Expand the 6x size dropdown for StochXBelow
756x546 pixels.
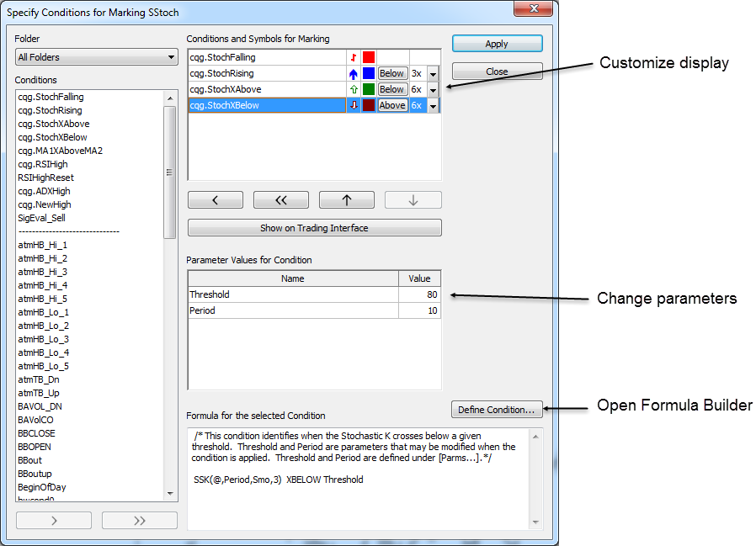[433, 106]
